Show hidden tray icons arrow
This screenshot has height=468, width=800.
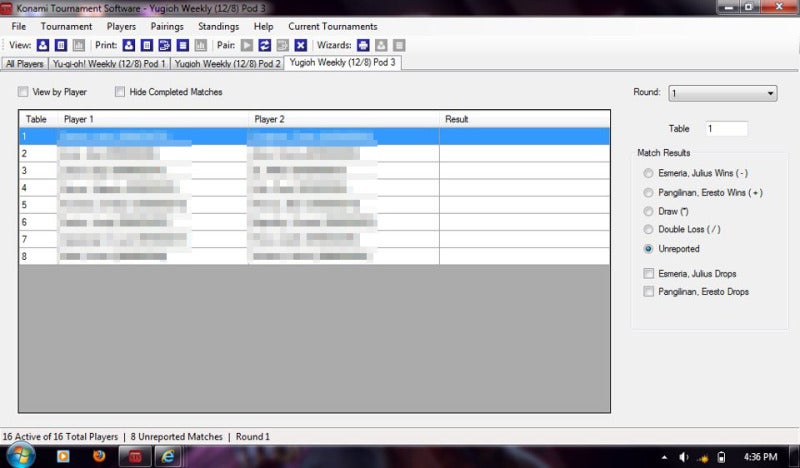click(x=664, y=457)
